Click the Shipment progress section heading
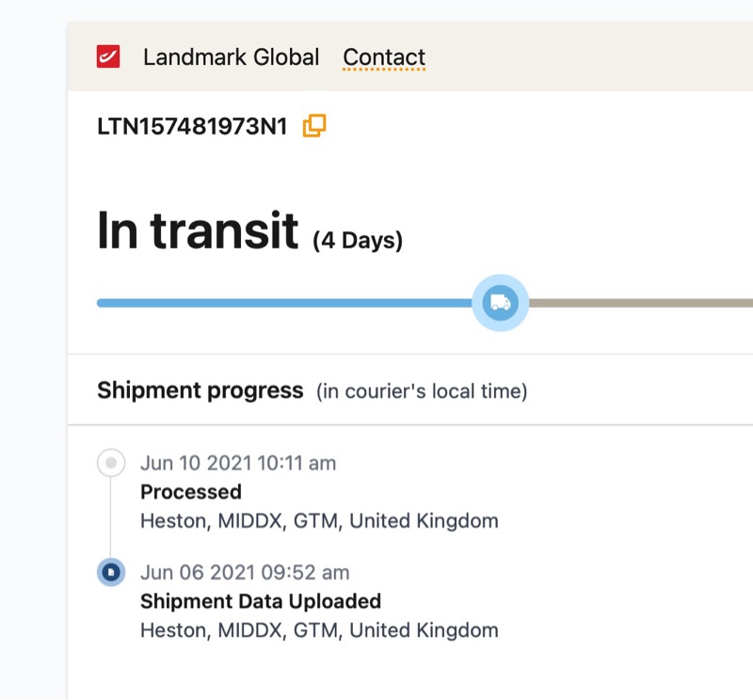Viewport: 753px width, 700px height. [200, 390]
